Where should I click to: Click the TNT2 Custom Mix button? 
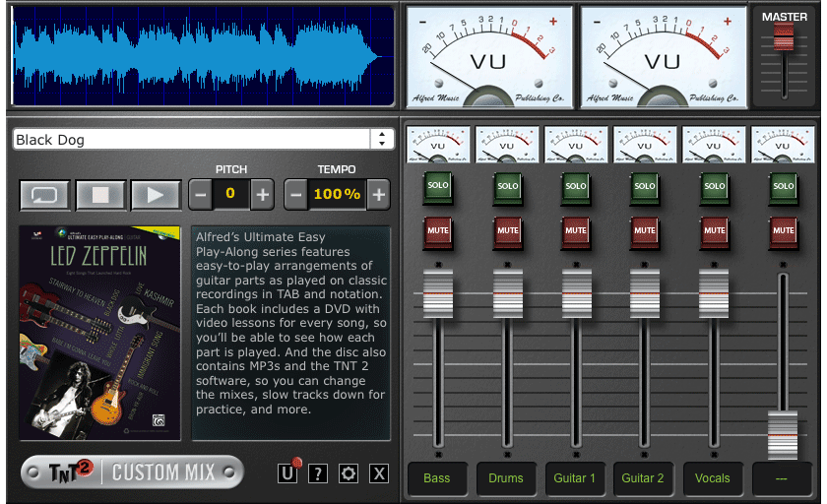point(132,472)
